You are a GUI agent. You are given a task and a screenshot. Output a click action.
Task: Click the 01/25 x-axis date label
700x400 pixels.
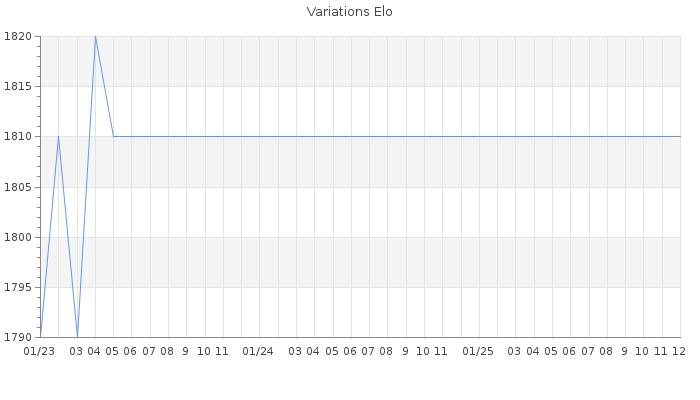[x=479, y=351]
